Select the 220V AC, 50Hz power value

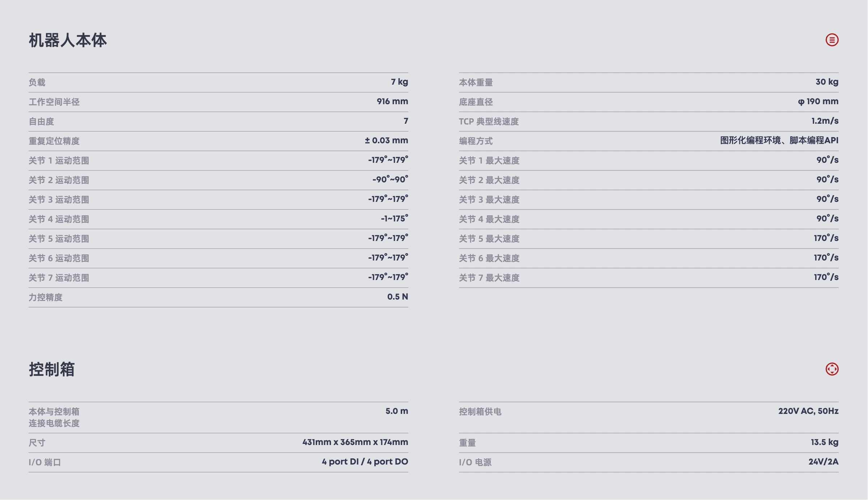pyautogui.click(x=808, y=411)
